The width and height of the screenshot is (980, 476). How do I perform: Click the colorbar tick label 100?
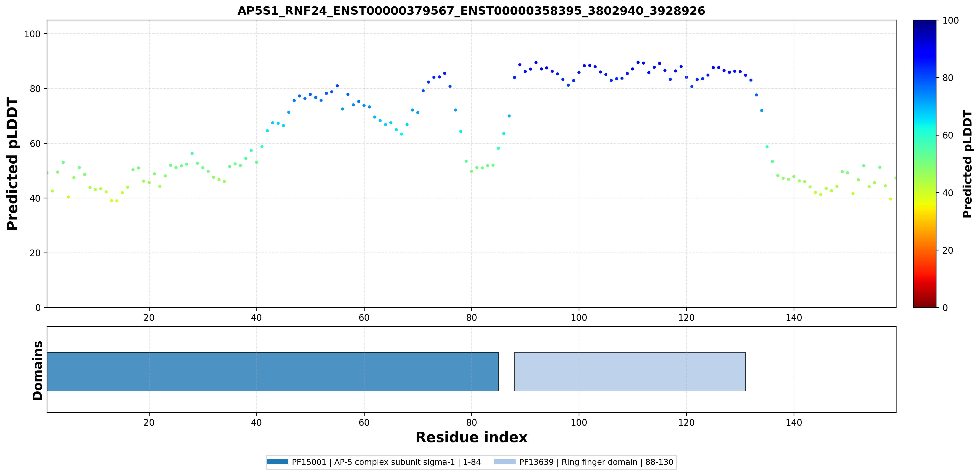950,21
